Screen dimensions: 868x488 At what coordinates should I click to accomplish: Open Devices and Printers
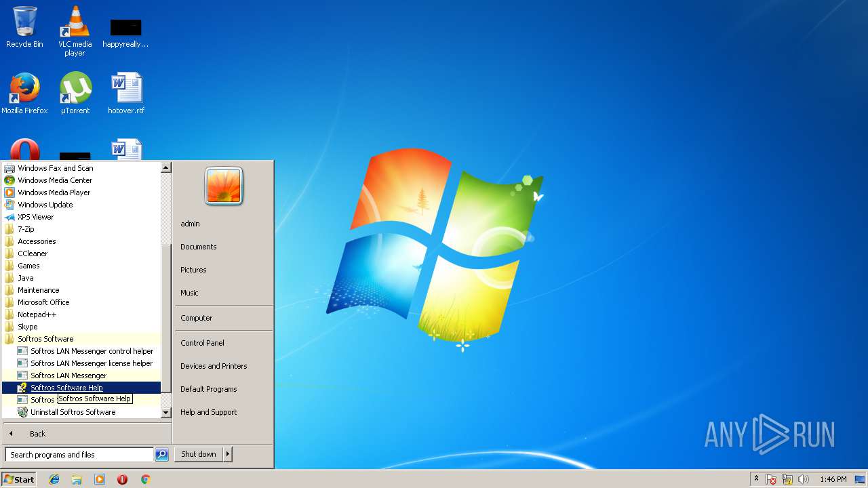(x=214, y=366)
